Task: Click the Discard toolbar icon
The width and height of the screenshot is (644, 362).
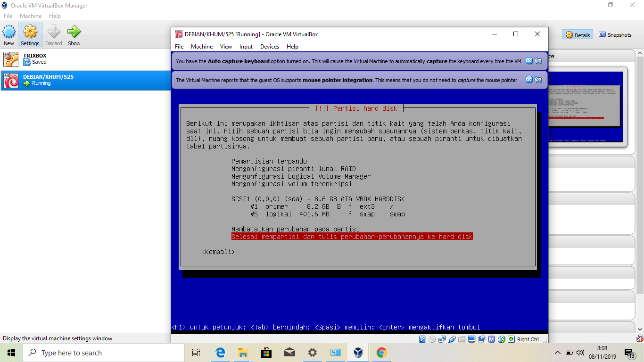Action: coord(54,35)
